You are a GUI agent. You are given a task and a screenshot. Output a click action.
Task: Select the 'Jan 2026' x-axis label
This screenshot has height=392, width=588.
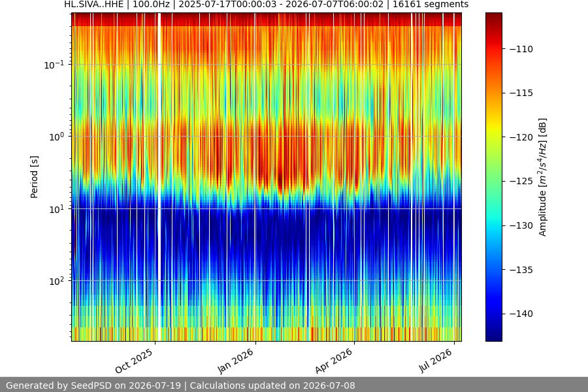[x=235, y=361]
